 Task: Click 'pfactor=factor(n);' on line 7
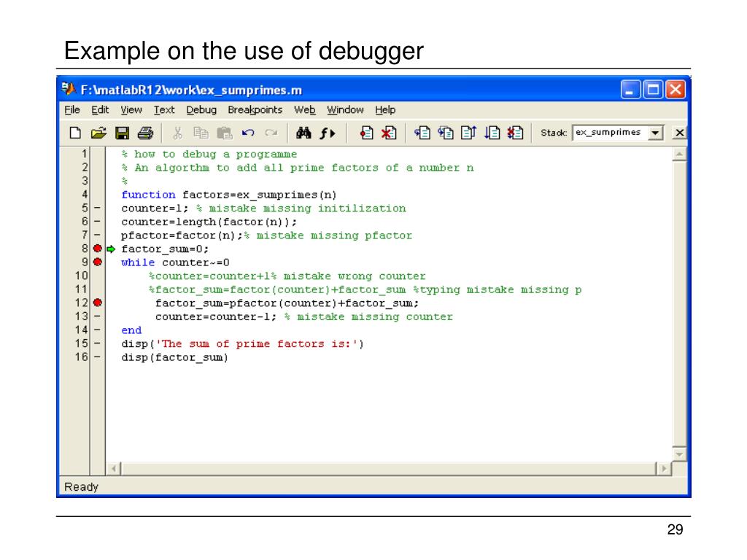tap(182, 236)
